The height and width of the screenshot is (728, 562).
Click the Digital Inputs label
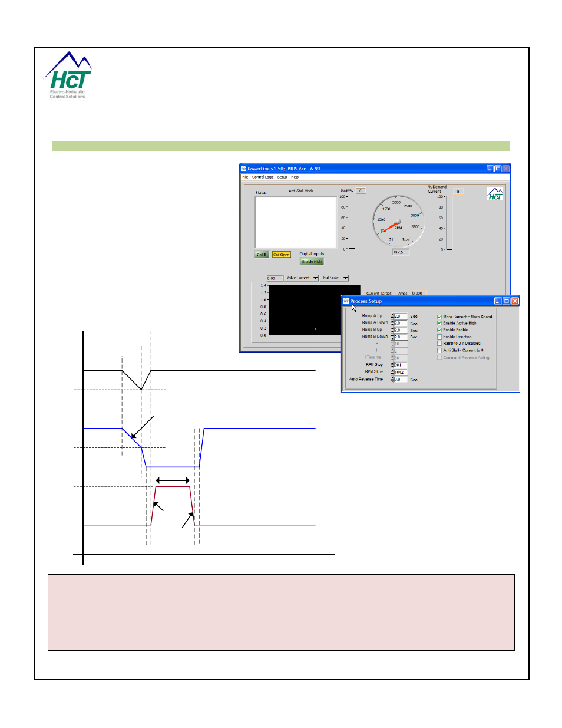[x=312, y=254]
